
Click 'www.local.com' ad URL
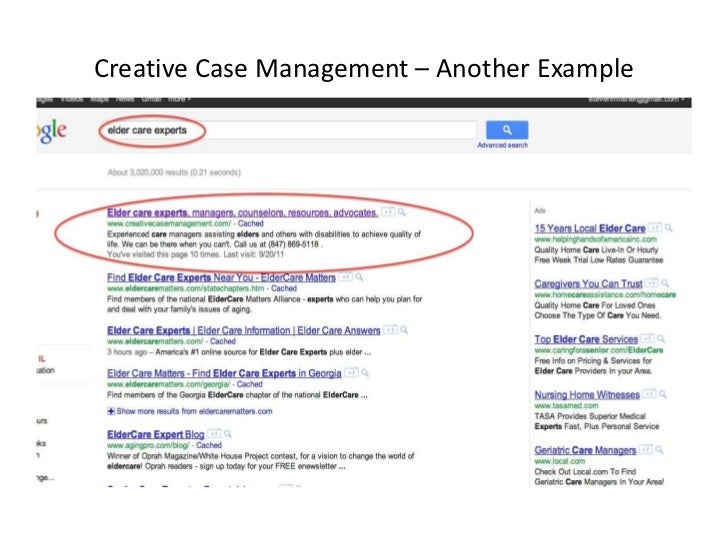(x=559, y=461)
